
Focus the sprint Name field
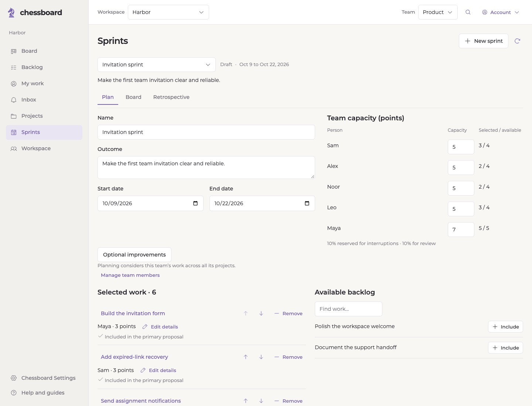206,132
